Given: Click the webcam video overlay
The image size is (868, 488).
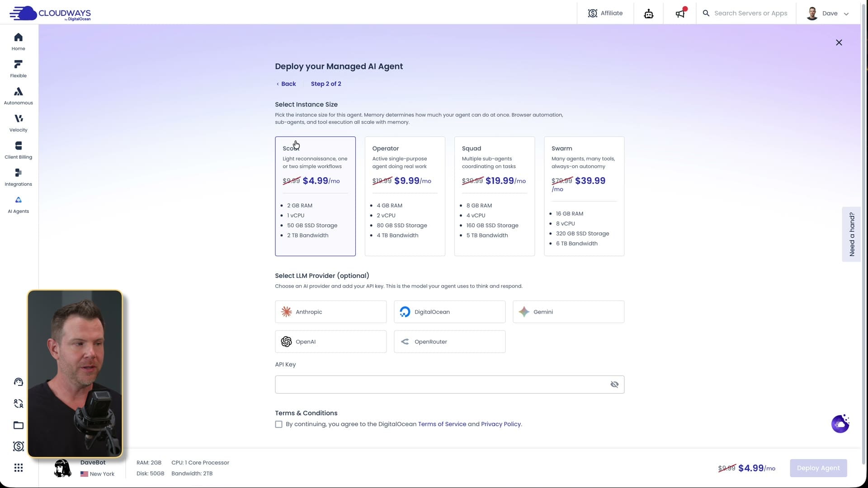Looking at the screenshot, I should click(x=75, y=374).
